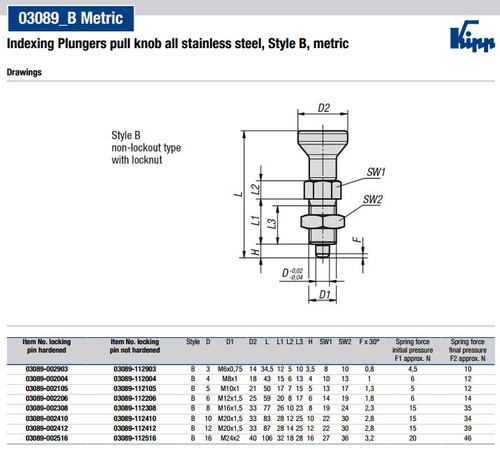Viewport: 500px width, 451px height.
Task: Click the D2 dimension label in drawing
Action: [323, 108]
